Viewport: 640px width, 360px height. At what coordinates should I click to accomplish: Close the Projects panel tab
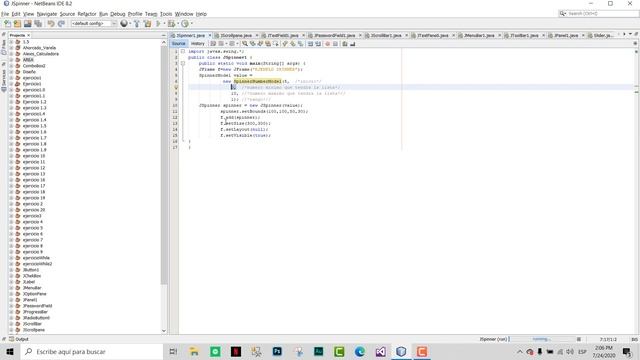click(29, 36)
